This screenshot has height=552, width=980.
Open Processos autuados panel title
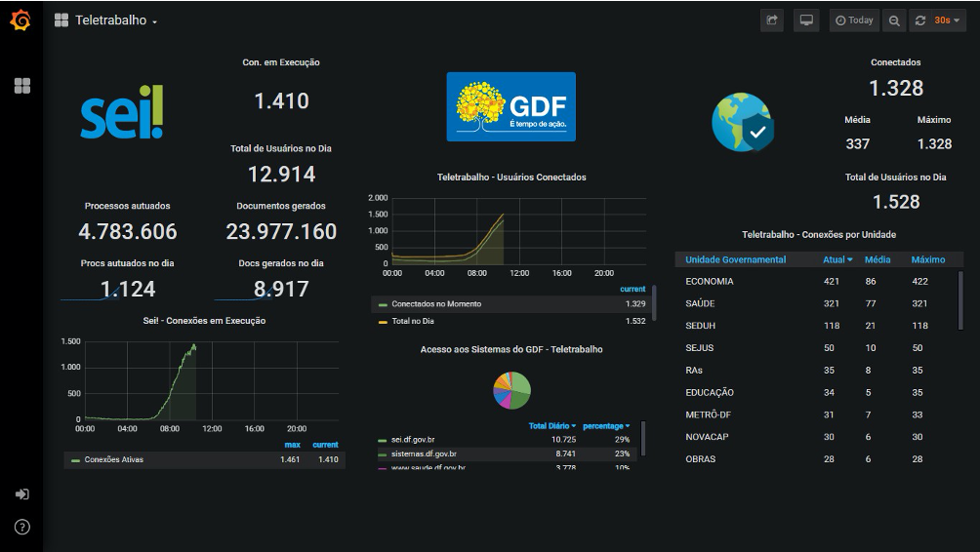[128, 206]
